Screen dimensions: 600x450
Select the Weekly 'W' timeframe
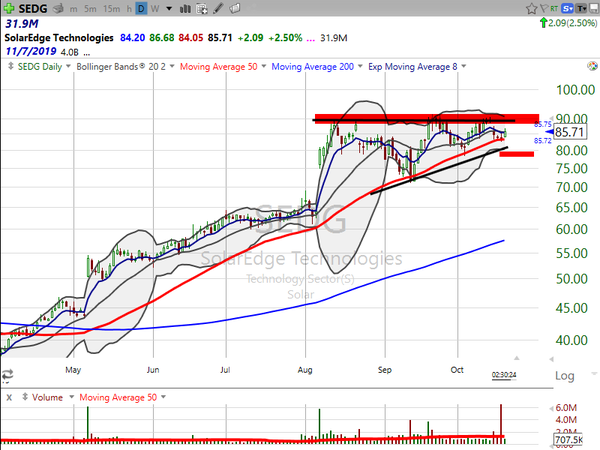click(x=155, y=8)
